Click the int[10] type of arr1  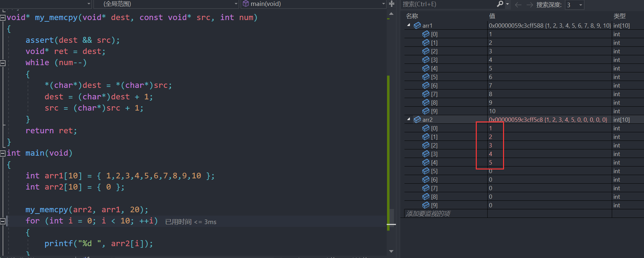[621, 26]
